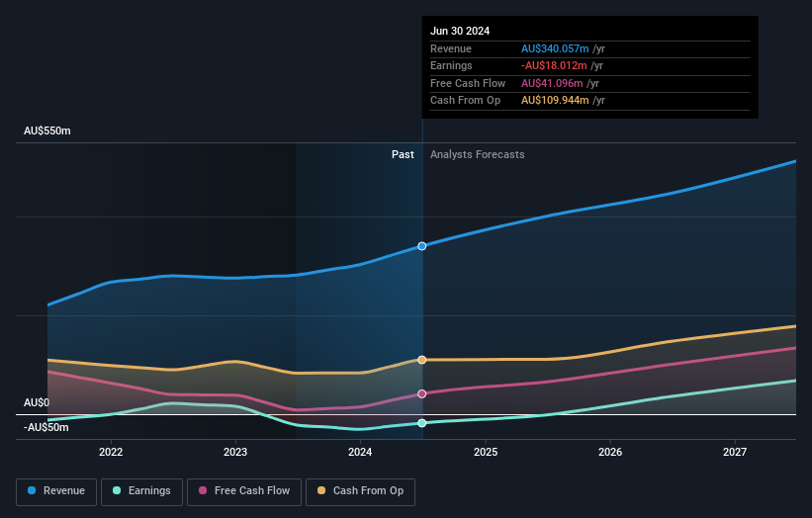
Task: Click the Free Cash Flow label in tooltip
Action: coord(468,83)
